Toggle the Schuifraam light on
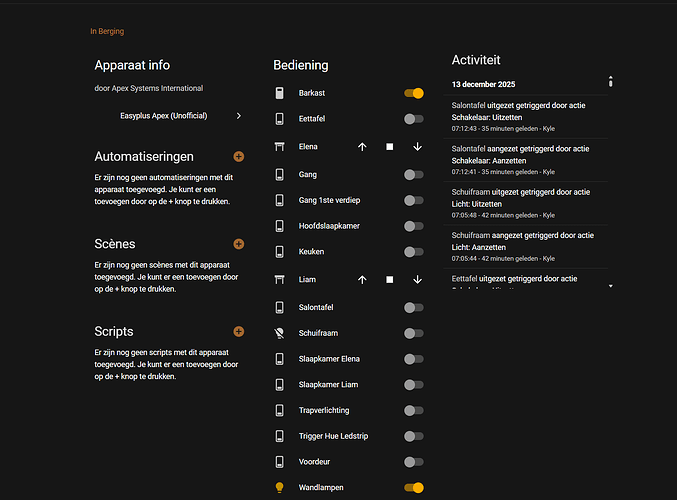The image size is (677, 500). [x=414, y=333]
